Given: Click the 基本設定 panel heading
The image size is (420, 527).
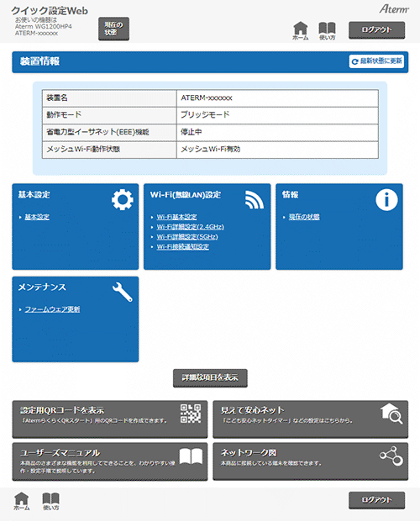Looking at the screenshot, I should pyautogui.click(x=34, y=195).
